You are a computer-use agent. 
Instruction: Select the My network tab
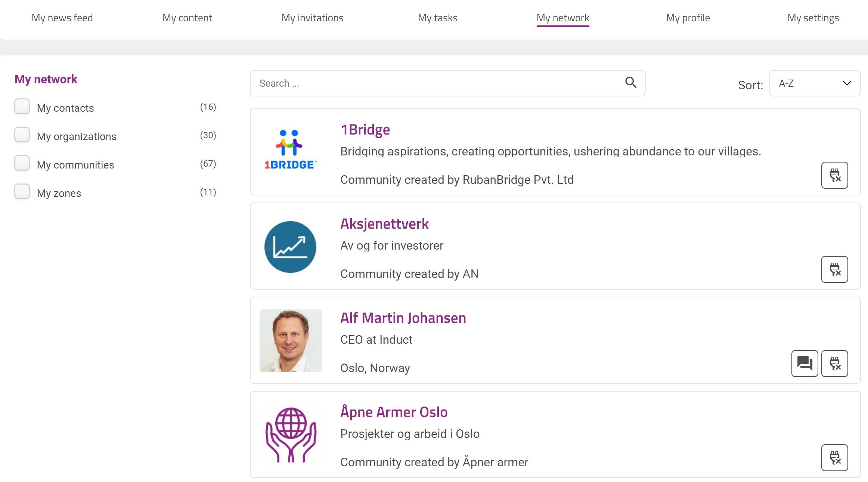tap(563, 18)
